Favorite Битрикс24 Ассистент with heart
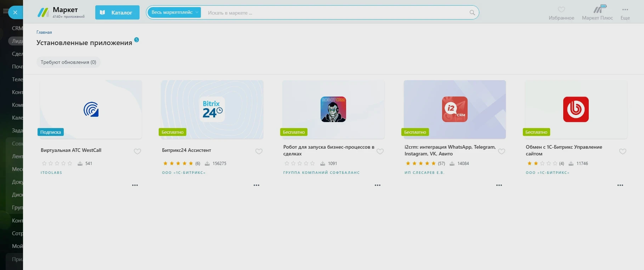This screenshot has width=644, height=270. [x=259, y=151]
